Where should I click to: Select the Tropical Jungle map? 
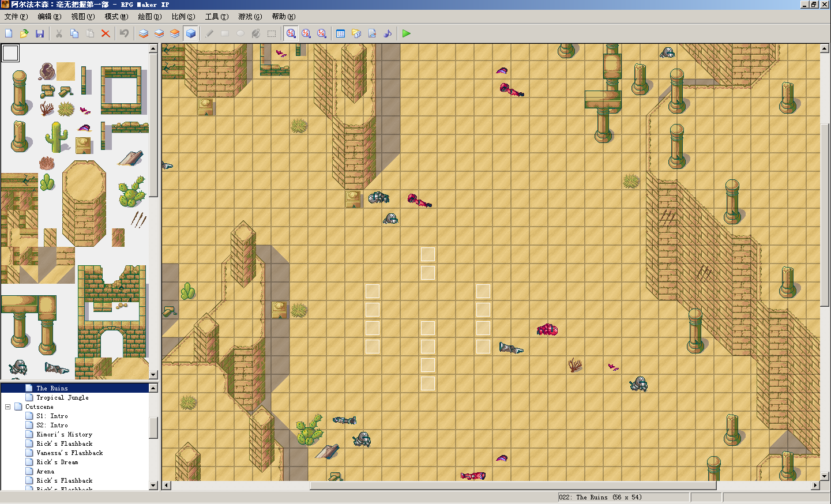coord(62,397)
